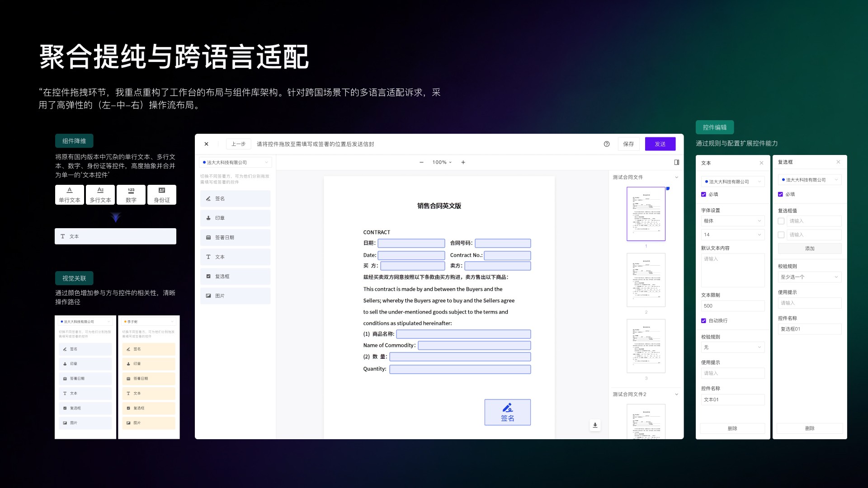Viewport: 868px width, 488px height.
Task: Open the 100% zoom level dropdown
Action: tap(442, 162)
